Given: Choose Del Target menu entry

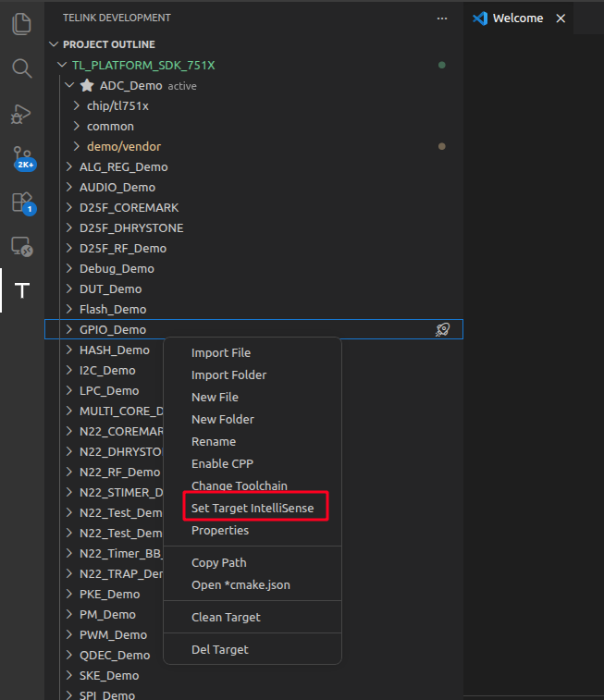Looking at the screenshot, I should (253, 649).
